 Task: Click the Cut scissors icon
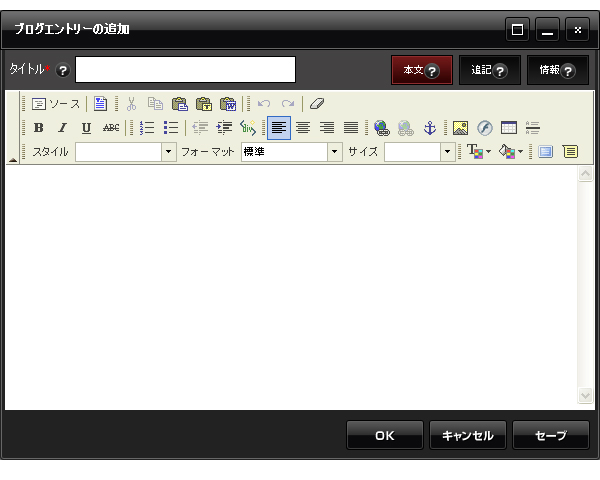pyautogui.click(x=131, y=104)
